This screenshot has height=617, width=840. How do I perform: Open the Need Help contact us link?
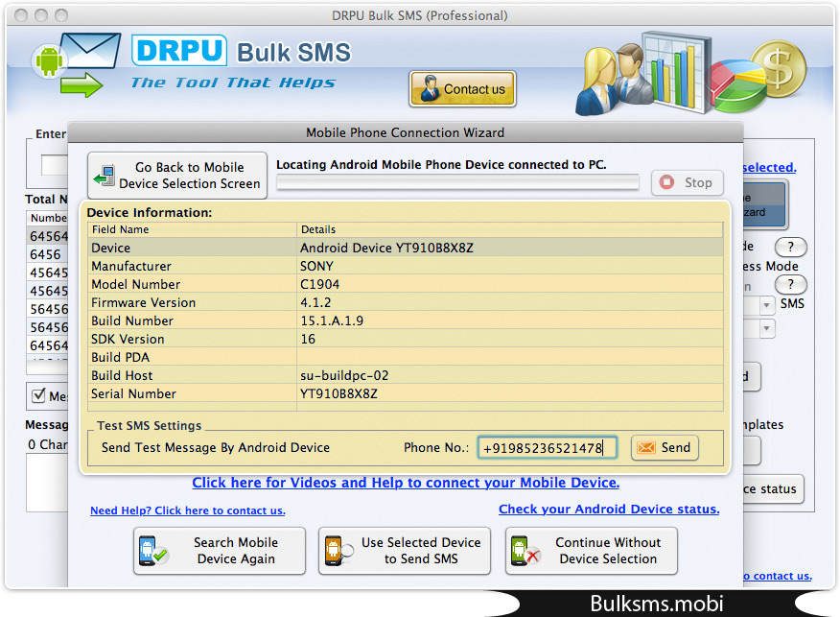point(188,510)
